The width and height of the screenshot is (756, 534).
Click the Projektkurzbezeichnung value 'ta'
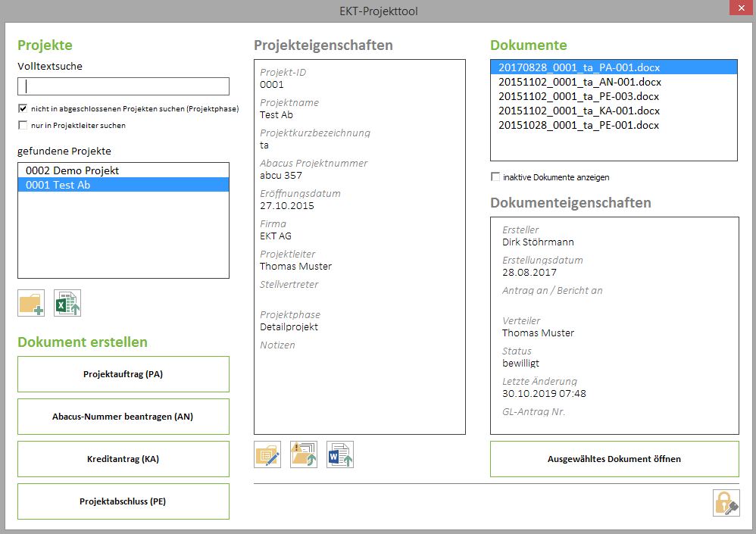point(264,145)
